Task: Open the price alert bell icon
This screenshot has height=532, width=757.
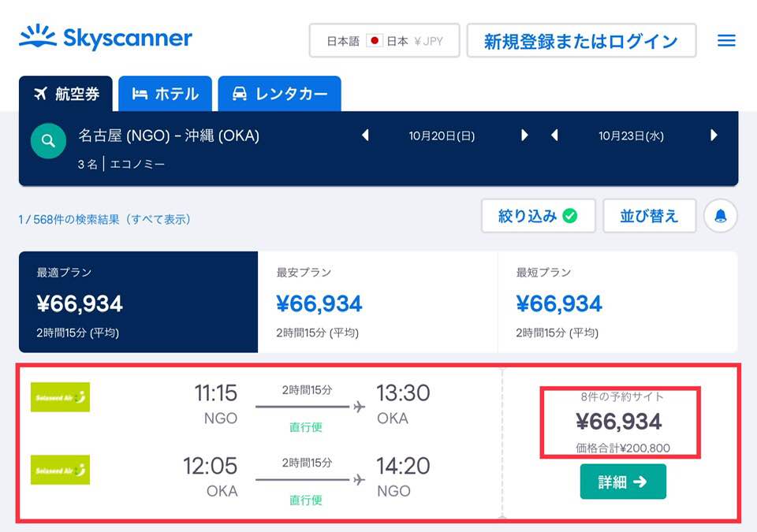Action: click(720, 215)
